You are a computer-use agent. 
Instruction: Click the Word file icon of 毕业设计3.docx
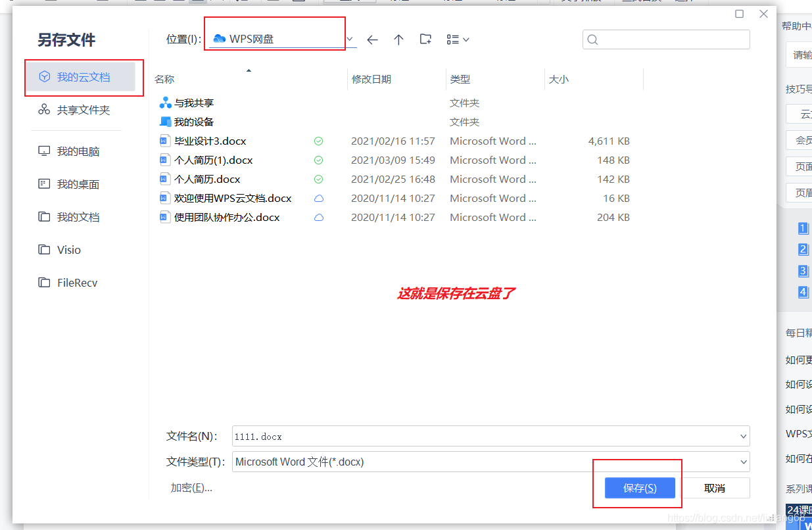click(x=165, y=141)
